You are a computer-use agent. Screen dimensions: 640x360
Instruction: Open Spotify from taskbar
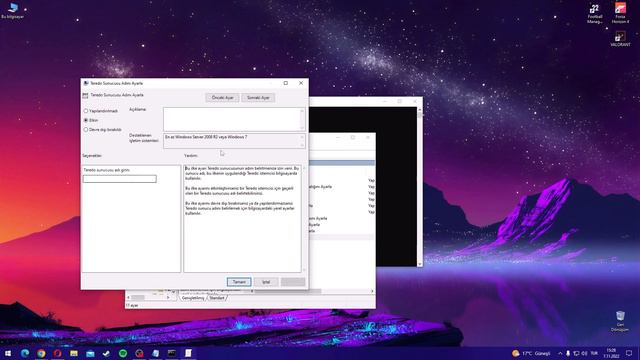(123, 353)
